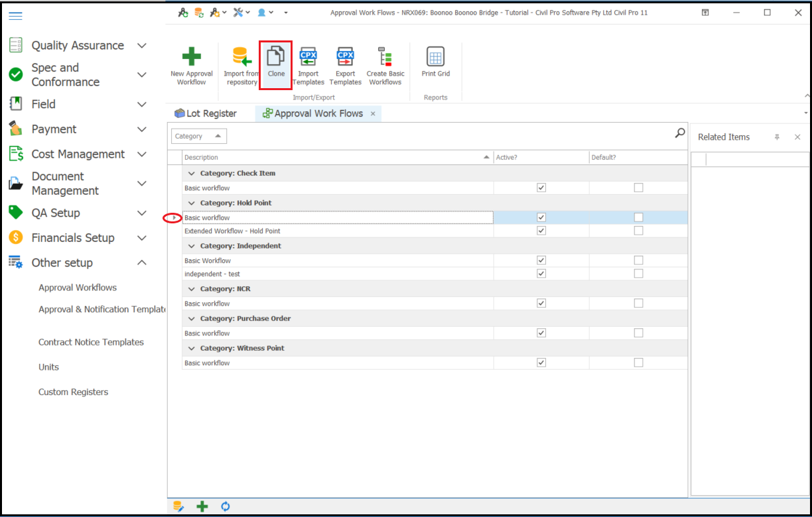Sort by the Default? column header
This screenshot has width=812, height=517.
coord(638,157)
